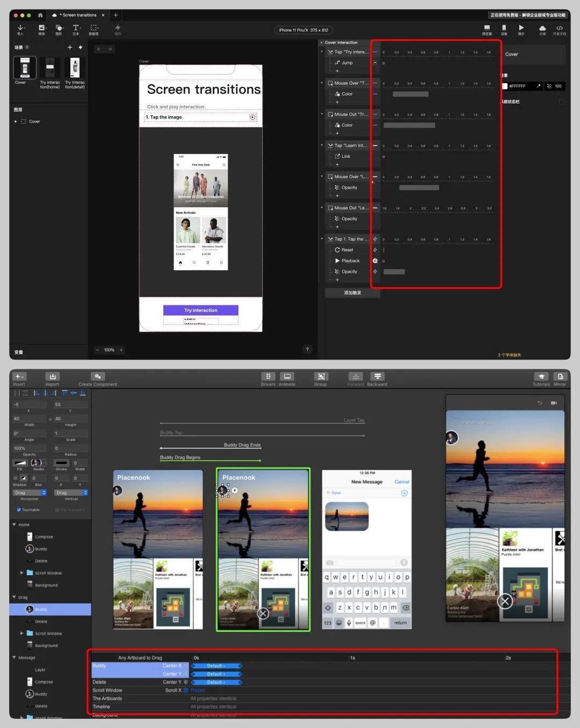Select 'Try interaction(detail)' scene thumbnail
580x728 pixels.
tap(75, 68)
